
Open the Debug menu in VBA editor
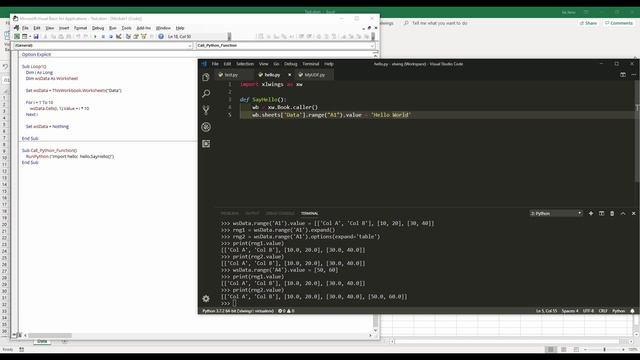pyautogui.click(x=98, y=28)
